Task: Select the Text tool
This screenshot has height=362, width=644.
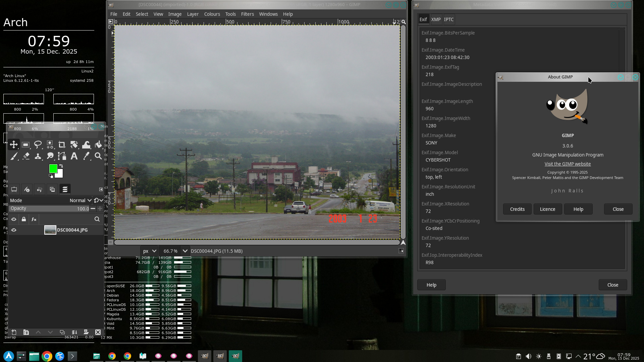Action: tap(74, 156)
